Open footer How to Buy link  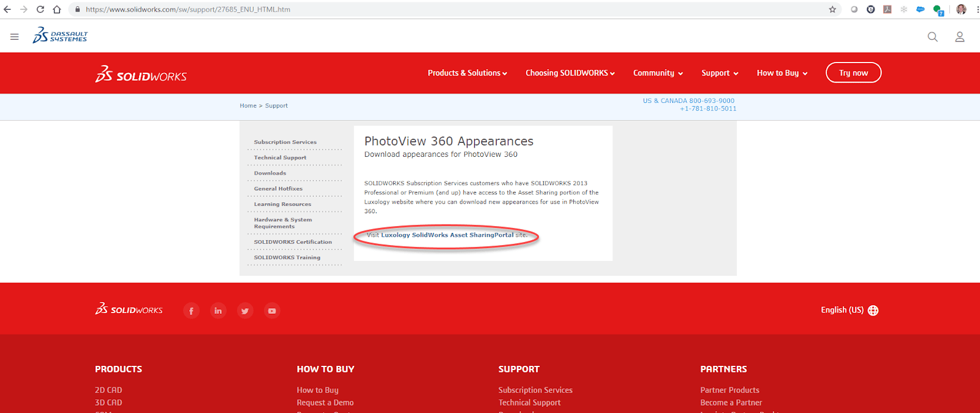pyautogui.click(x=317, y=390)
